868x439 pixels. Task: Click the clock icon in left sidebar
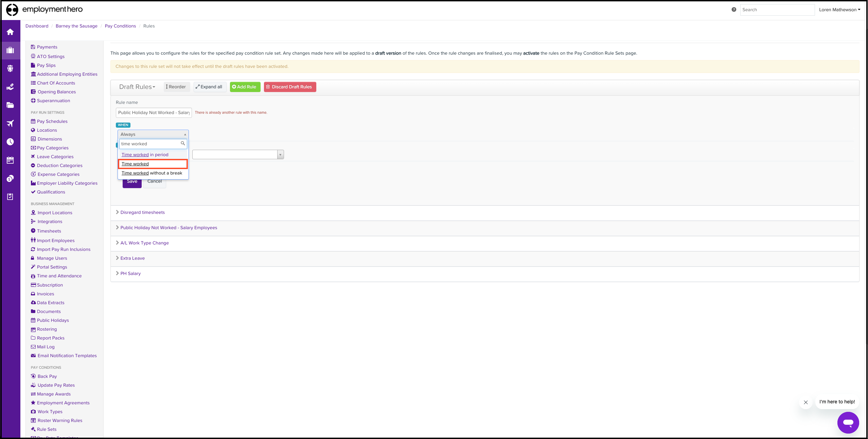[10, 142]
